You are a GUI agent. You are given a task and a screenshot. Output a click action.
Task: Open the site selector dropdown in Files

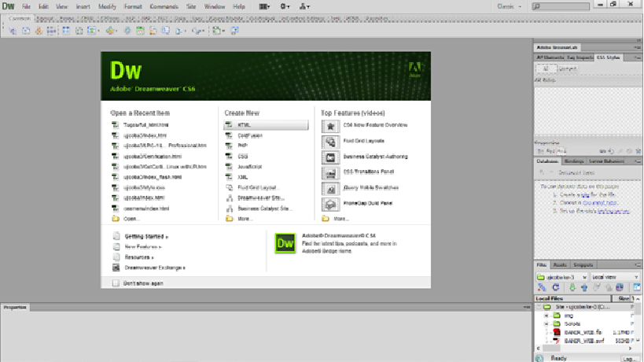tap(562, 277)
